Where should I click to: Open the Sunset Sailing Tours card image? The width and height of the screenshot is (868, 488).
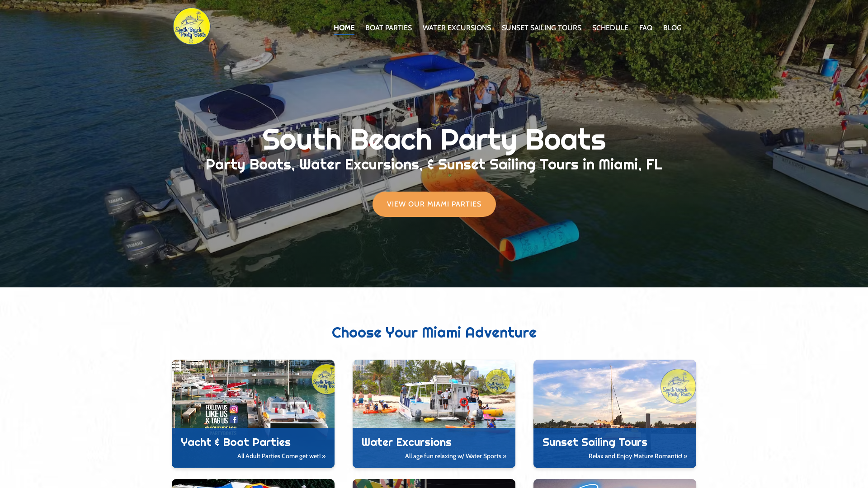[x=615, y=394]
